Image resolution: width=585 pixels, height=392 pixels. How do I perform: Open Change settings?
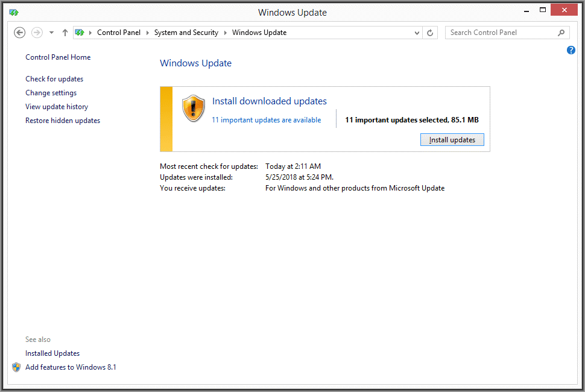[x=51, y=92]
